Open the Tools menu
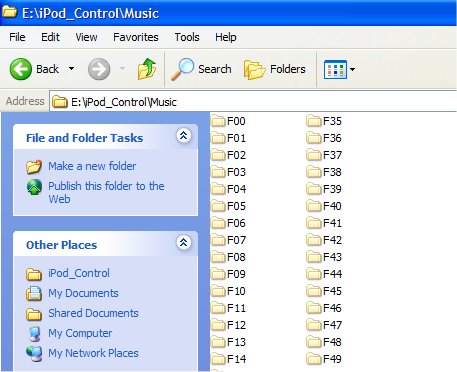Screen dimensions: 457x372 [x=187, y=37]
